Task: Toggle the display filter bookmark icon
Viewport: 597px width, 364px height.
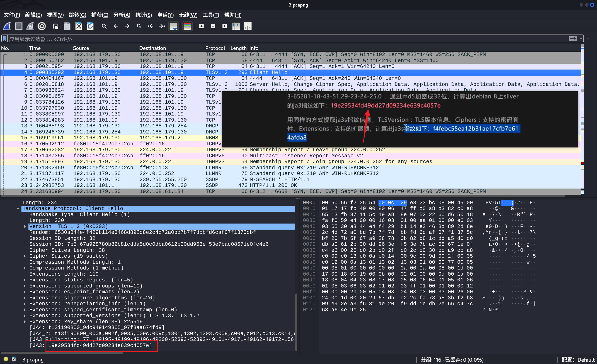Action: tap(4, 39)
